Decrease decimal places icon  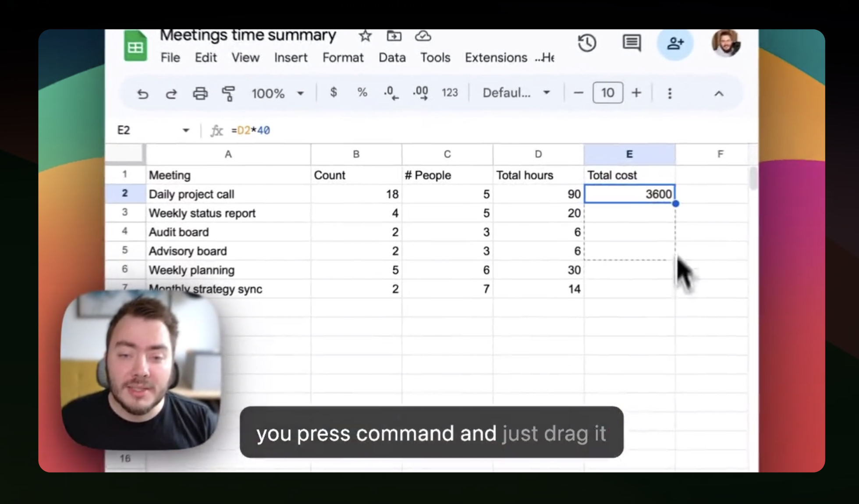tap(391, 93)
